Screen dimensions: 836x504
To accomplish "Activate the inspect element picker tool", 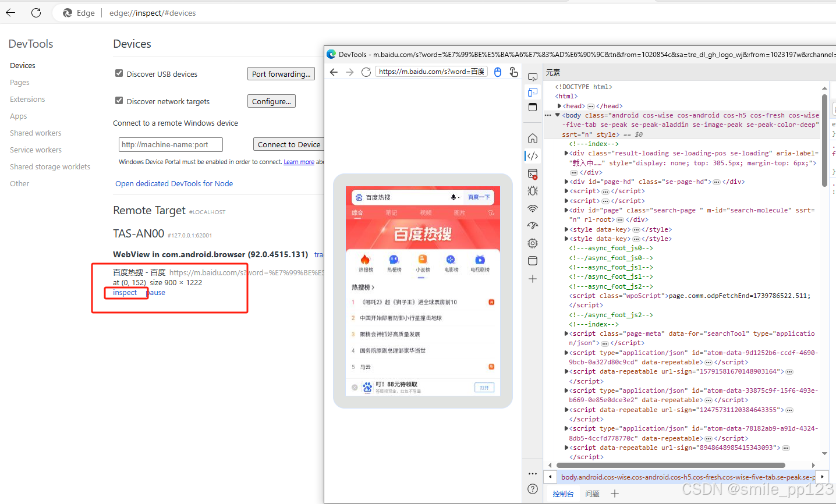I will pos(533,77).
